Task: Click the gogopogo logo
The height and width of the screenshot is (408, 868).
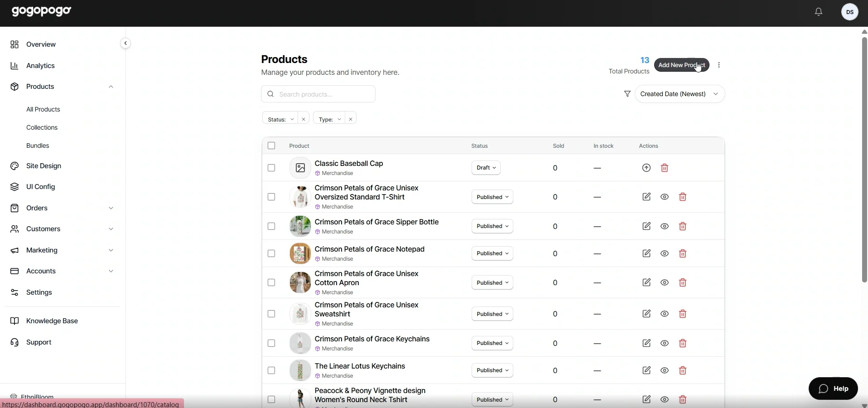Action: [42, 11]
